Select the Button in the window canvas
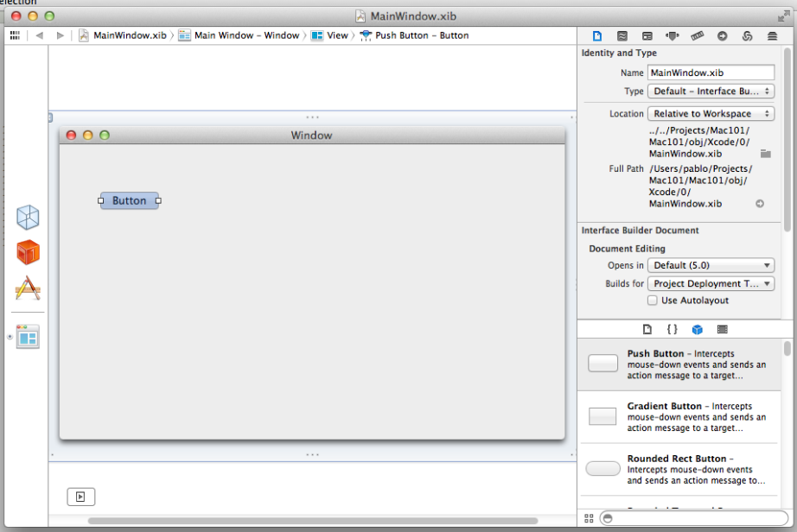Viewport: 797px width, 532px height. [129, 200]
